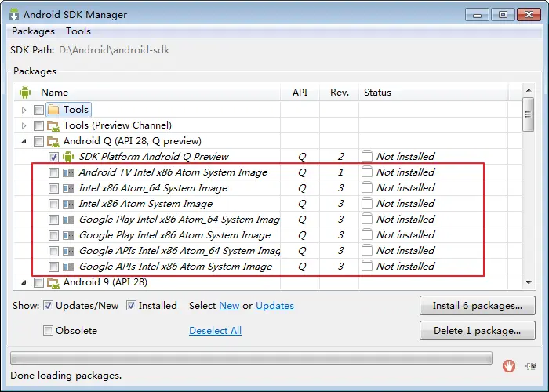
Task: Expand the Android 9 (API 28) node
Action: click(x=24, y=282)
